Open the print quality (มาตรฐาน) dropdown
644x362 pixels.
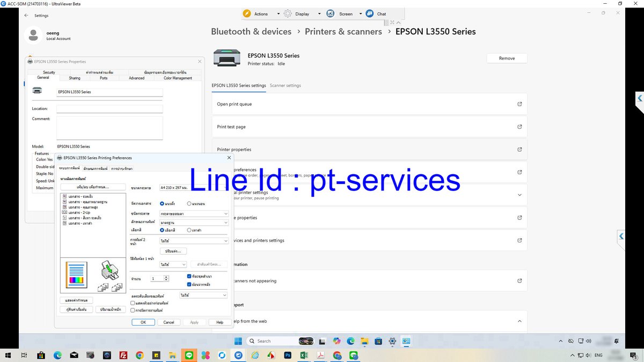[x=194, y=222]
